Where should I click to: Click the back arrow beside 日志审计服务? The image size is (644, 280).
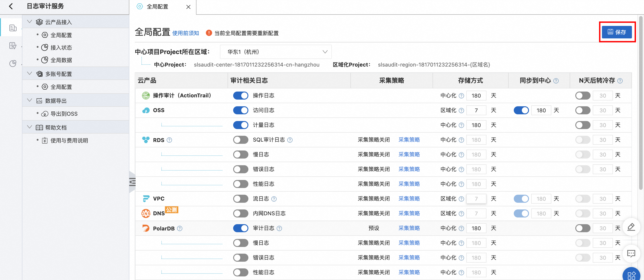point(11,6)
